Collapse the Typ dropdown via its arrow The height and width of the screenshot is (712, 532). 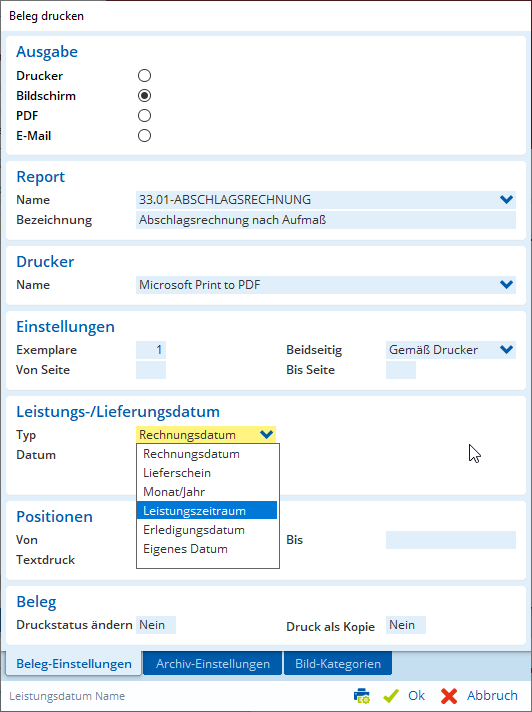[266, 435]
